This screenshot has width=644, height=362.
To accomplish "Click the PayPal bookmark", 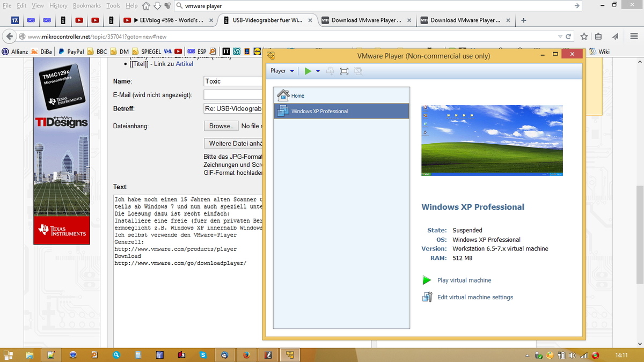I will [x=71, y=52].
